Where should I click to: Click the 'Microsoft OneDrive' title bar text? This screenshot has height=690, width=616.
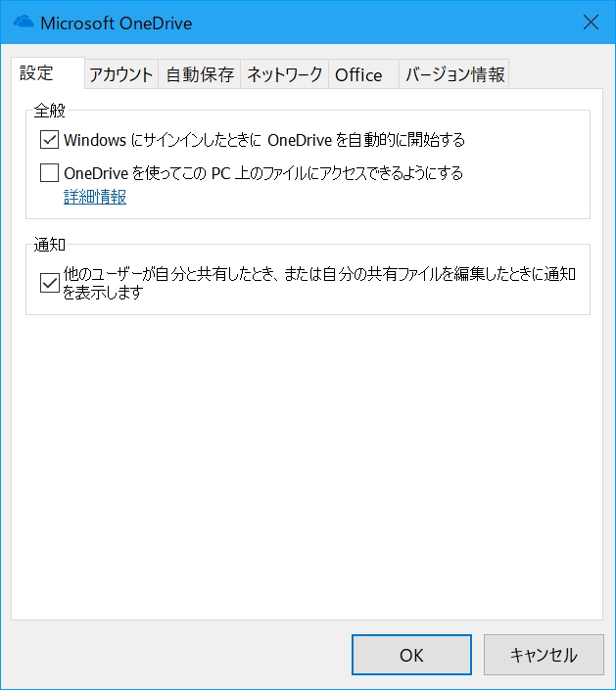(117, 23)
